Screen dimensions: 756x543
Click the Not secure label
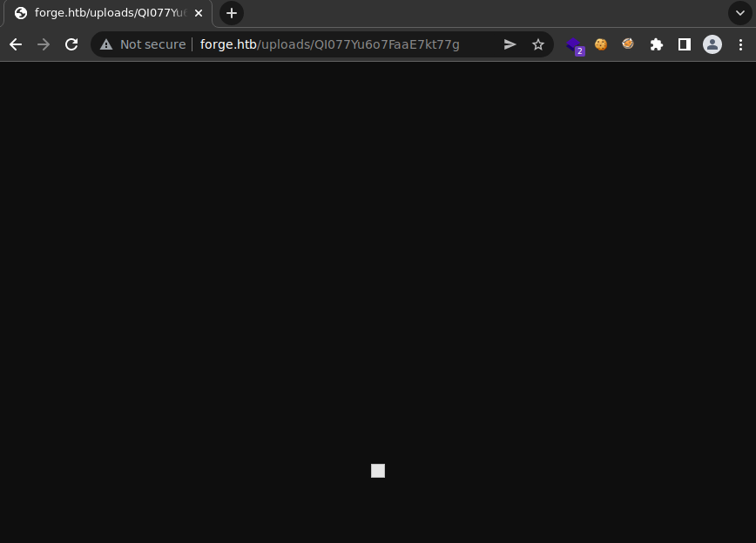(x=152, y=44)
